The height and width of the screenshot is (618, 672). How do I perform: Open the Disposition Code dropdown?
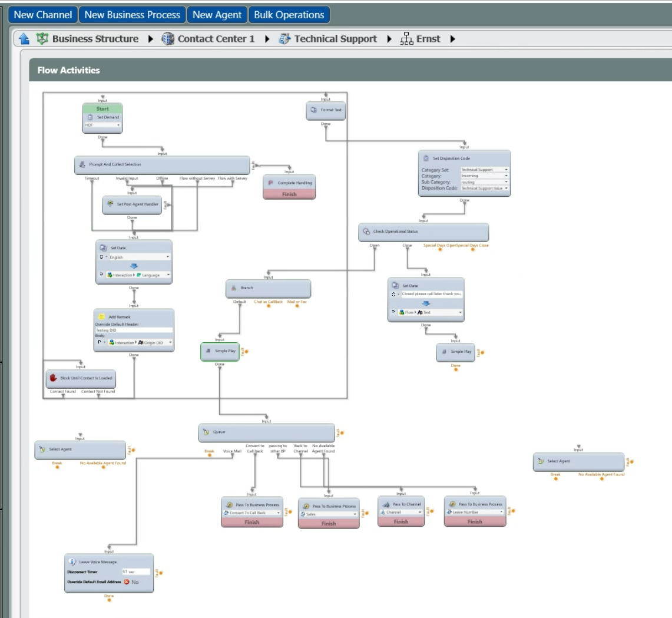click(484, 188)
